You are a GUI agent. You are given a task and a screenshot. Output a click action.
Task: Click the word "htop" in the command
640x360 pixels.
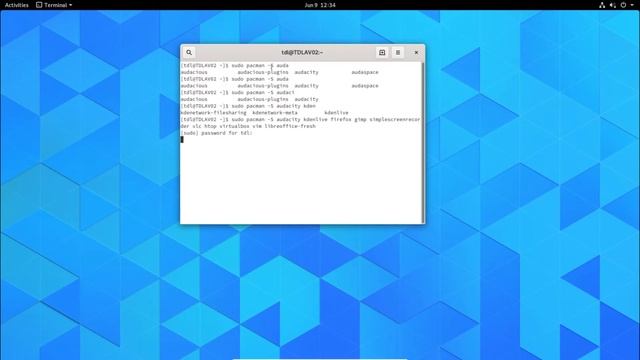(210, 126)
